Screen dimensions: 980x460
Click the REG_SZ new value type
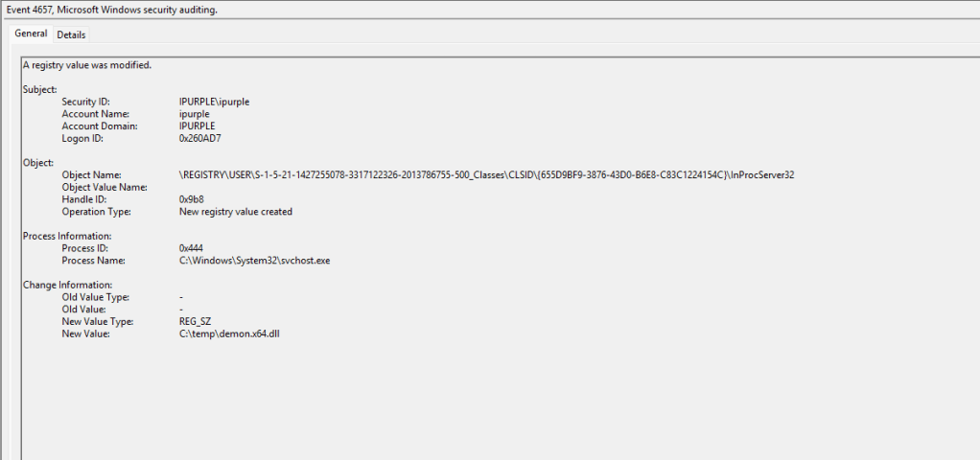pyautogui.click(x=196, y=322)
